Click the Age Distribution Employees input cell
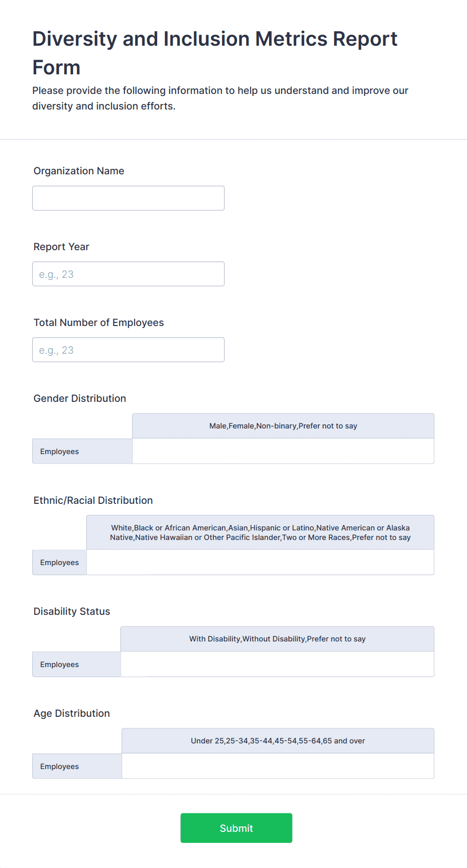This screenshot has width=467, height=868. 278,766
